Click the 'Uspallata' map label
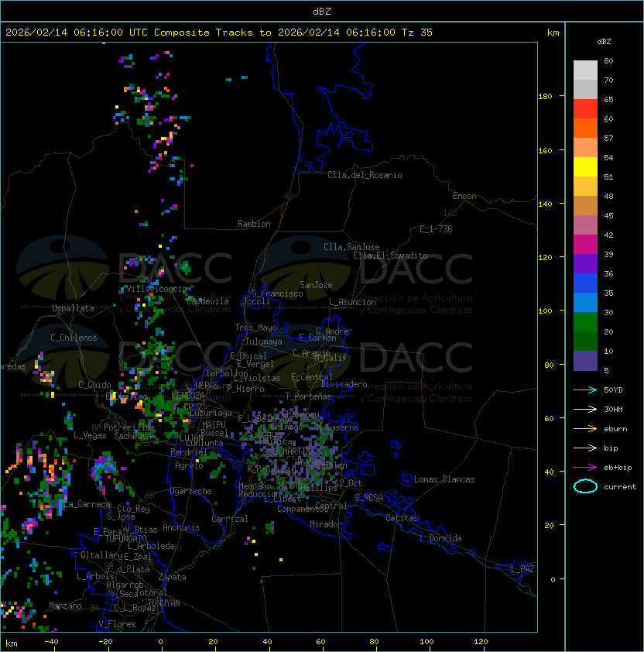Image resolution: width=644 pixels, height=652 pixels. coord(74,308)
